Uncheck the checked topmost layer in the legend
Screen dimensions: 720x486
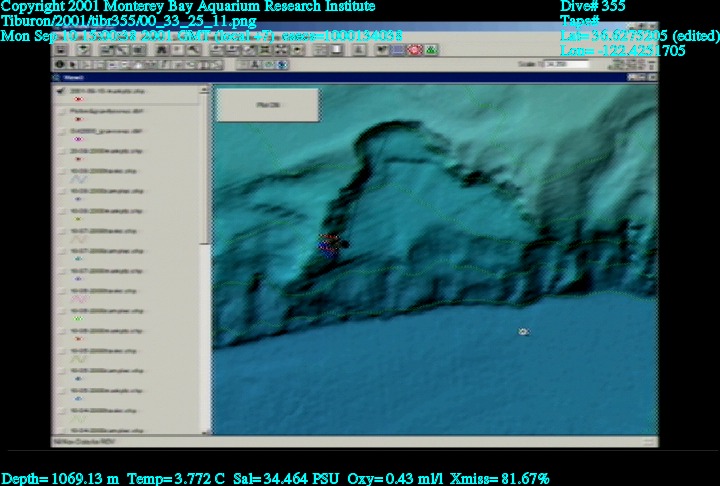61,90
